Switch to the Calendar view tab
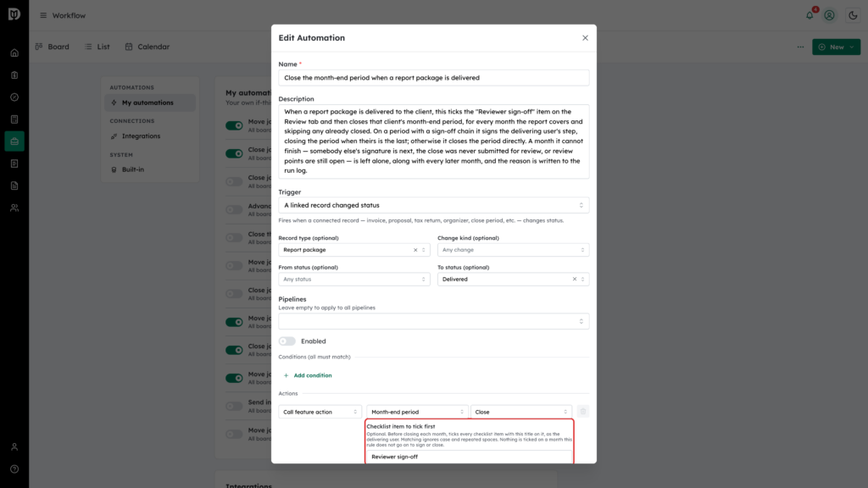Image resolution: width=868 pixels, height=488 pixels. pyautogui.click(x=147, y=47)
